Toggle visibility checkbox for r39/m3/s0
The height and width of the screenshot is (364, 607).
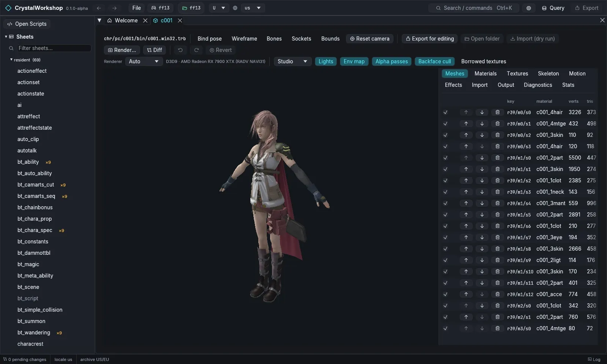tap(445, 328)
